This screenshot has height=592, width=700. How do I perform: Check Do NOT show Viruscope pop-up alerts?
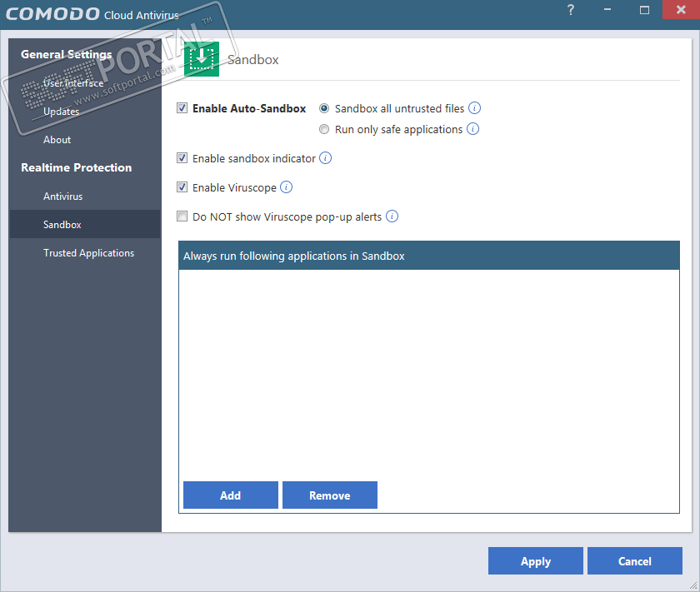pos(182,216)
